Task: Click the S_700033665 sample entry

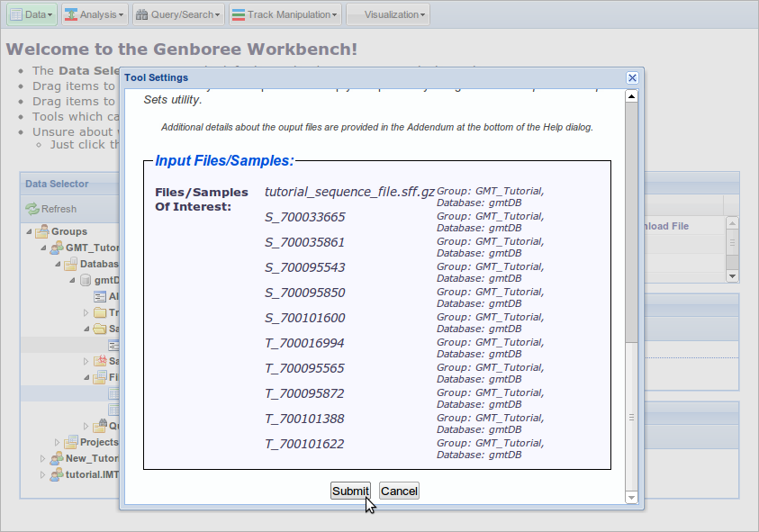Action: coord(305,217)
